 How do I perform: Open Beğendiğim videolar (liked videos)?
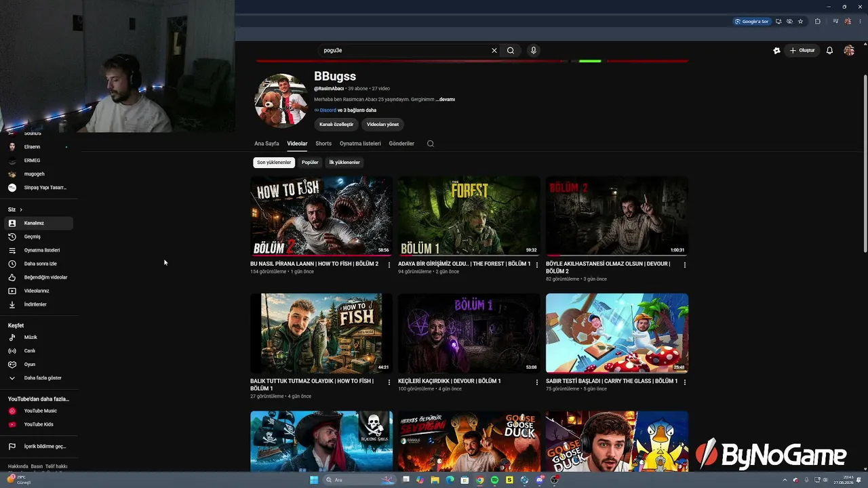(37, 277)
